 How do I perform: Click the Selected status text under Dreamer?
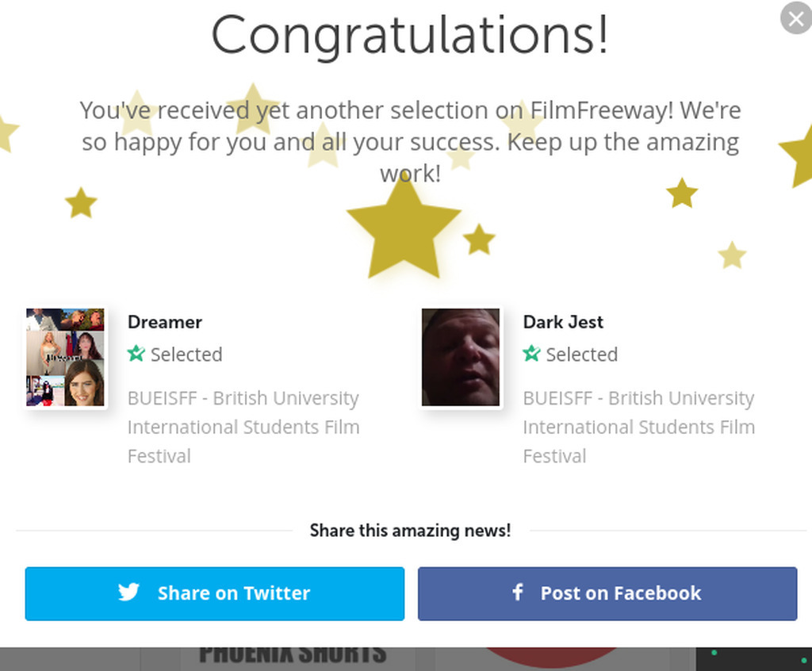point(186,355)
